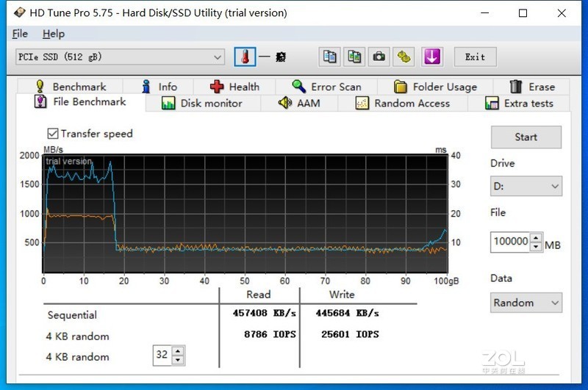This screenshot has height=390, width=588.
Task: Go to the Error Scan tab
Action: point(326,87)
